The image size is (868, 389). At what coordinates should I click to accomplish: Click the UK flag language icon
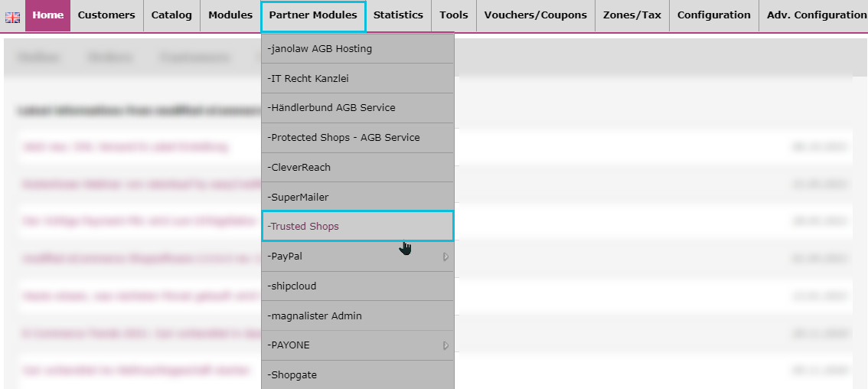tap(12, 18)
